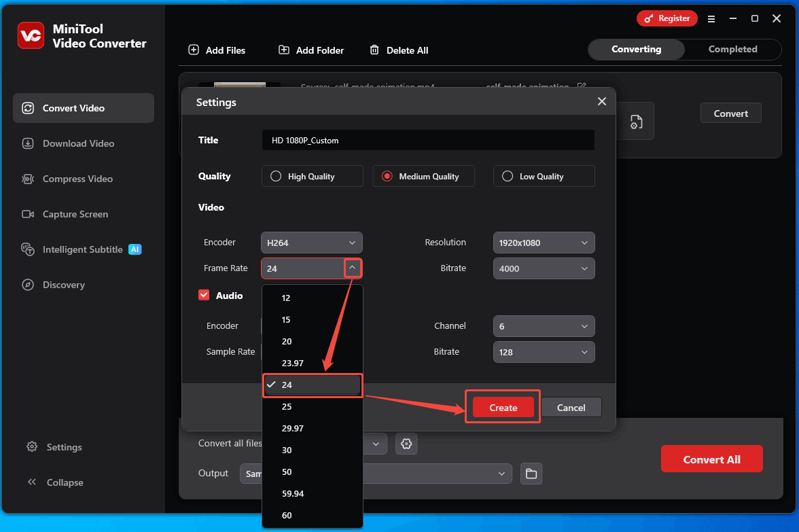Select 29.97 from the frame rate list

(294, 428)
